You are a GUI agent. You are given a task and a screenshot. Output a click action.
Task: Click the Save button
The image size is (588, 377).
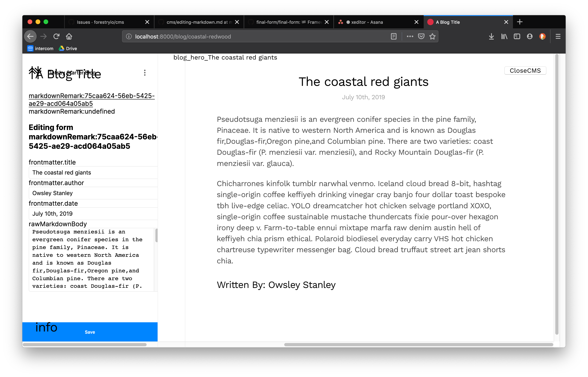(90, 332)
